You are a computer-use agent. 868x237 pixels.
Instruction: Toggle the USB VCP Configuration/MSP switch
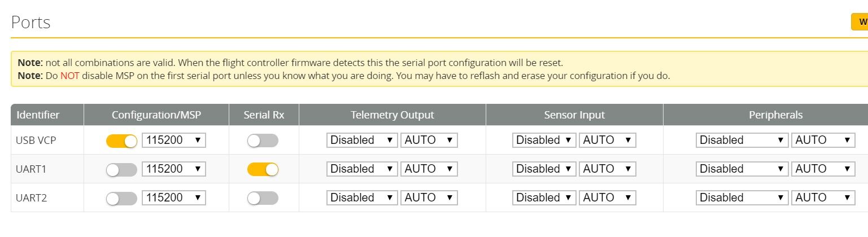pyautogui.click(x=121, y=141)
